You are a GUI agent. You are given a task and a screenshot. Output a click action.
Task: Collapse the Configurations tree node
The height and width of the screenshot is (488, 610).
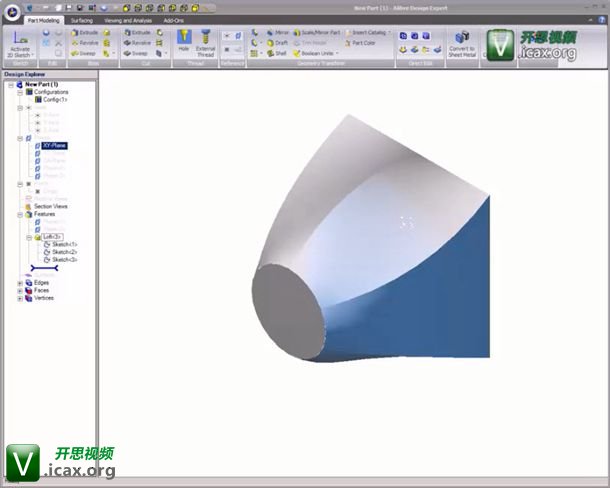(20, 92)
